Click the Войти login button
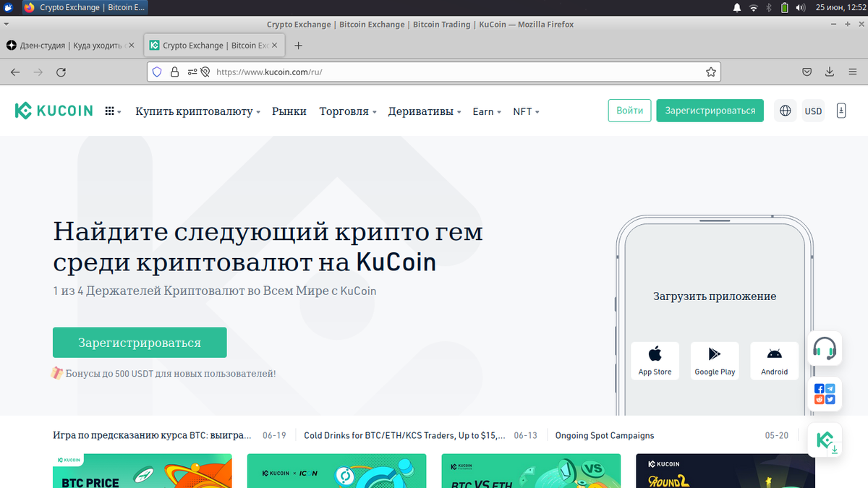The image size is (868, 488). point(629,111)
